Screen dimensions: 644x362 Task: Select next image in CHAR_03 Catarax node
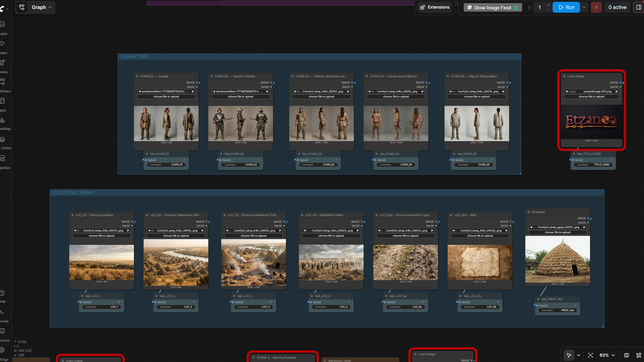click(348, 91)
